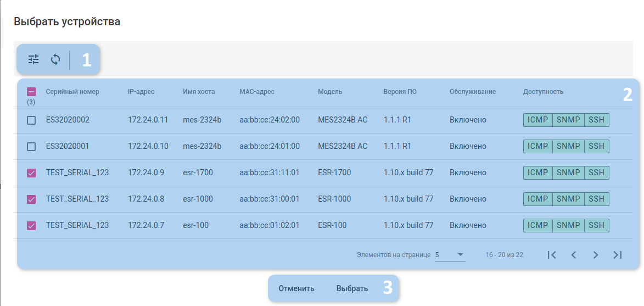Go to next page of results

point(596,255)
